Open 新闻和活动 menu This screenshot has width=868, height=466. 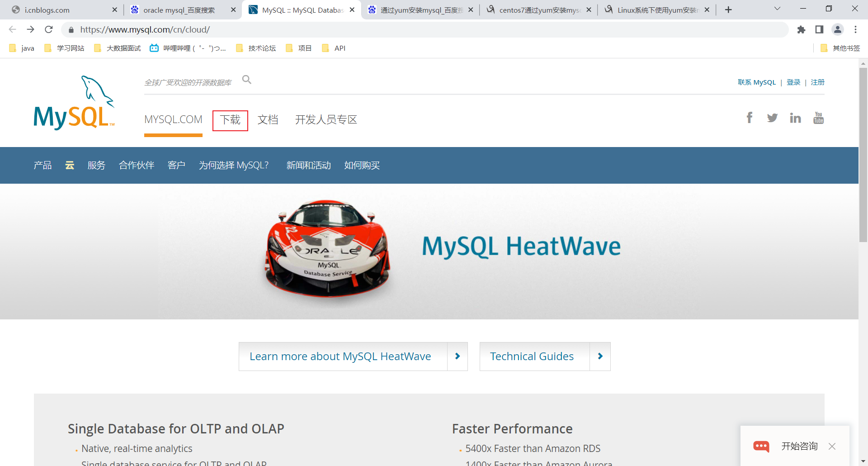pos(309,166)
